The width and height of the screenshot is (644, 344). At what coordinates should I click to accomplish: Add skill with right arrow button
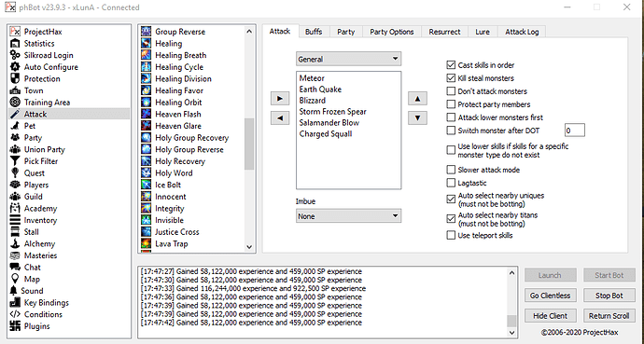tap(280, 99)
